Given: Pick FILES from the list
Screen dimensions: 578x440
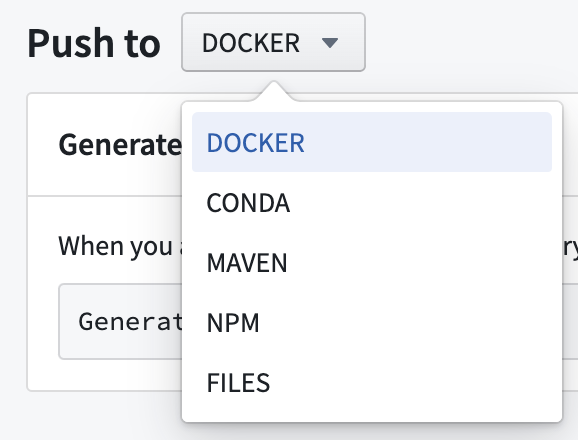Looking at the screenshot, I should point(372,382).
